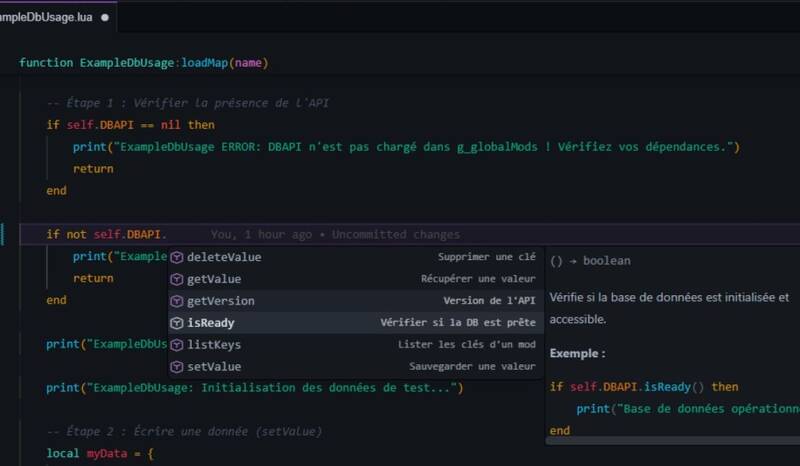Choose getValue from the autocomplete list

[214, 279]
